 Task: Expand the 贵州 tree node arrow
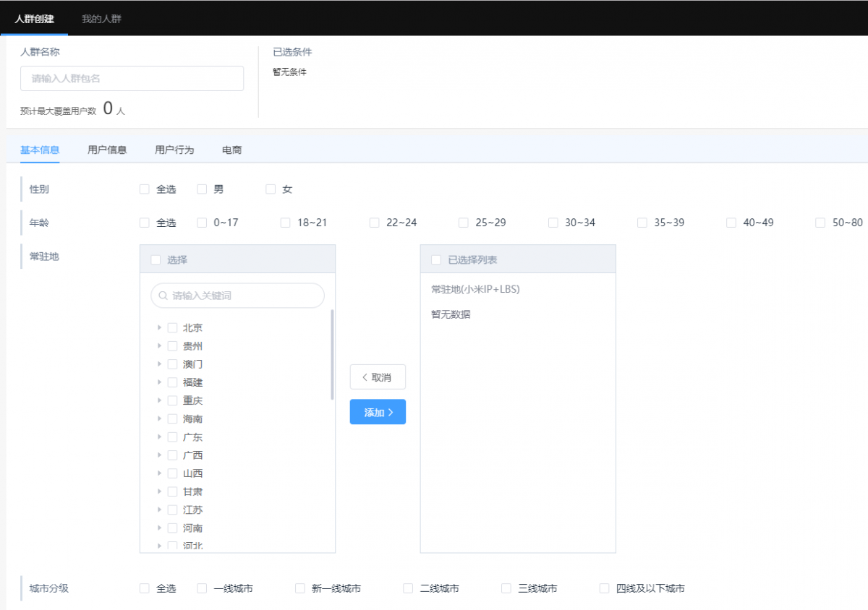pos(159,346)
